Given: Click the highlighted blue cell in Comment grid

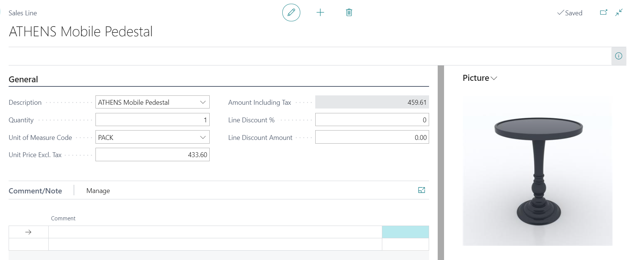Looking at the screenshot, I should click(x=405, y=232).
